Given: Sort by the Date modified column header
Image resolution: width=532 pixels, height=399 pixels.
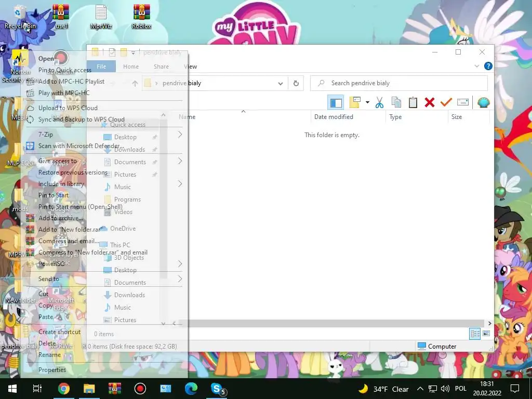Looking at the screenshot, I should [348, 117].
